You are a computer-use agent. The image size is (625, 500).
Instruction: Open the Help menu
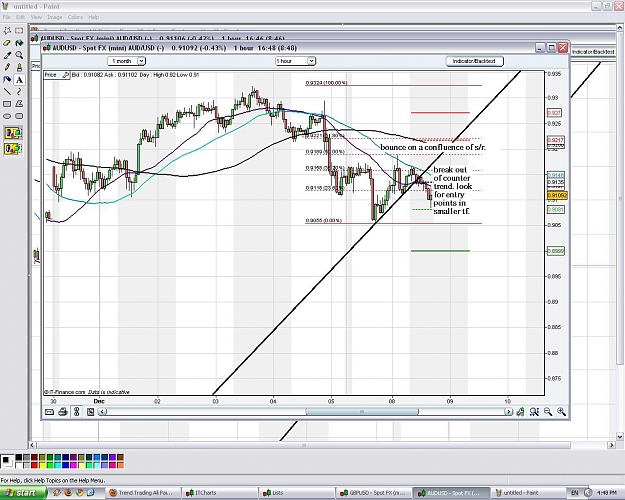[94, 17]
